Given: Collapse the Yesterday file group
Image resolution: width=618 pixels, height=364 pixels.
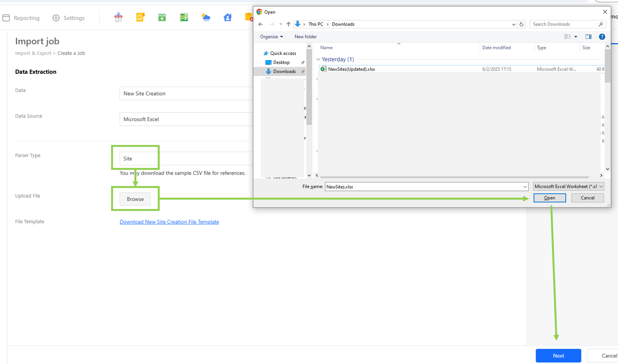Looking at the screenshot, I should [318, 59].
